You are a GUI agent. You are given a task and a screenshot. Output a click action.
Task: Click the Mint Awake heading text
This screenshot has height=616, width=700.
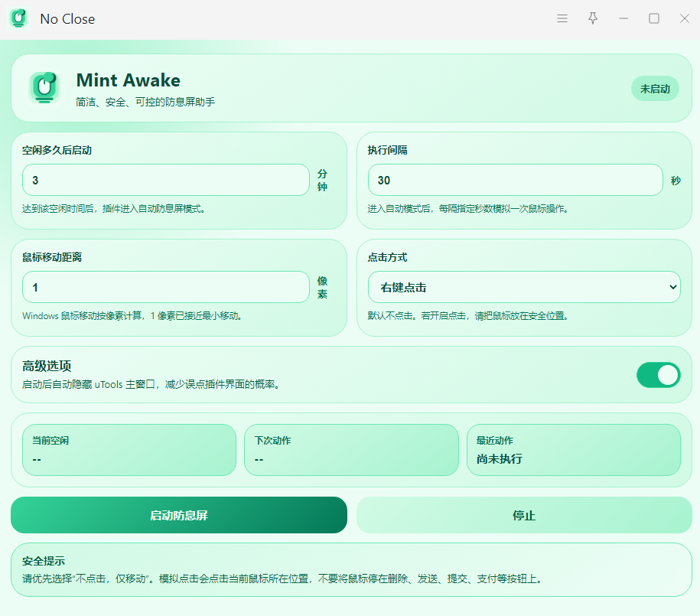point(128,80)
